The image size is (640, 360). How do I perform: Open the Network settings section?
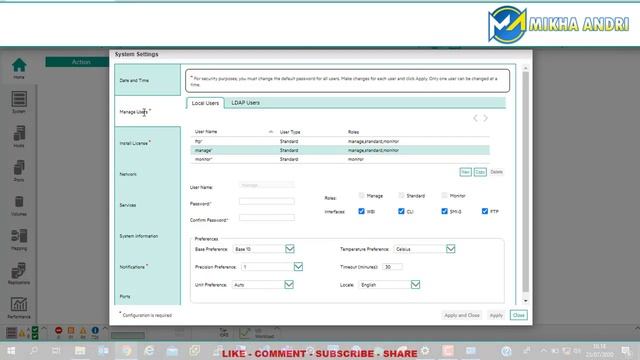(x=147, y=174)
